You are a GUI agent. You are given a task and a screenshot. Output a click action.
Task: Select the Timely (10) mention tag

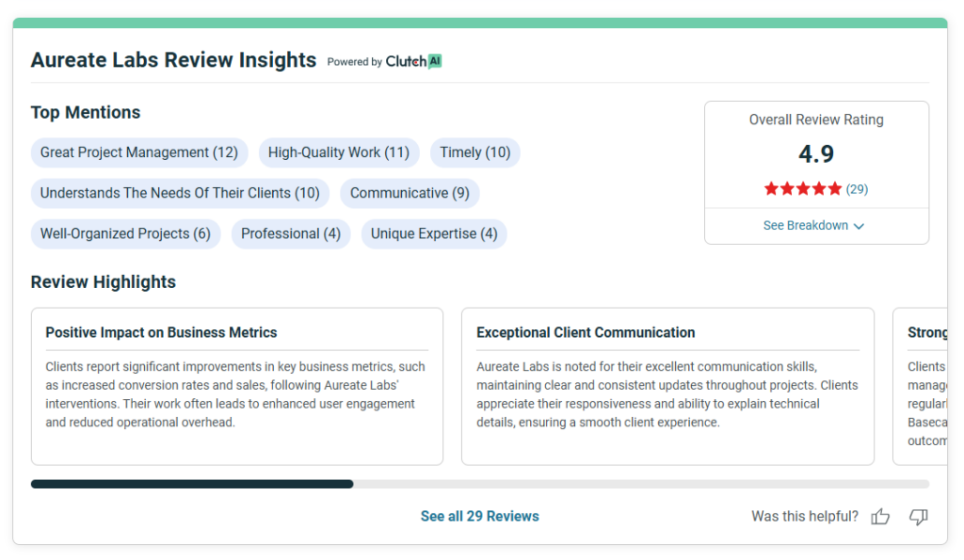click(x=475, y=152)
